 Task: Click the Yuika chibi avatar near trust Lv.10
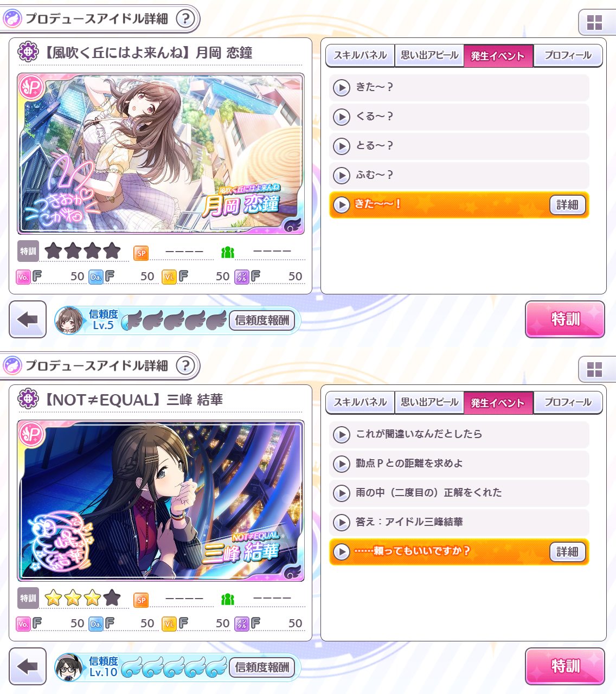coord(69,667)
